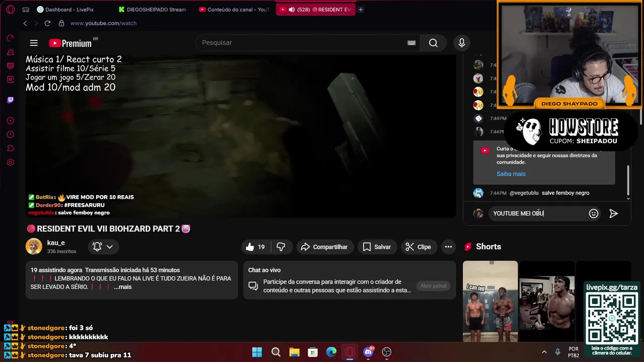644x362 pixels.
Task: Open File Explorer from taskbar
Action: [294, 352]
